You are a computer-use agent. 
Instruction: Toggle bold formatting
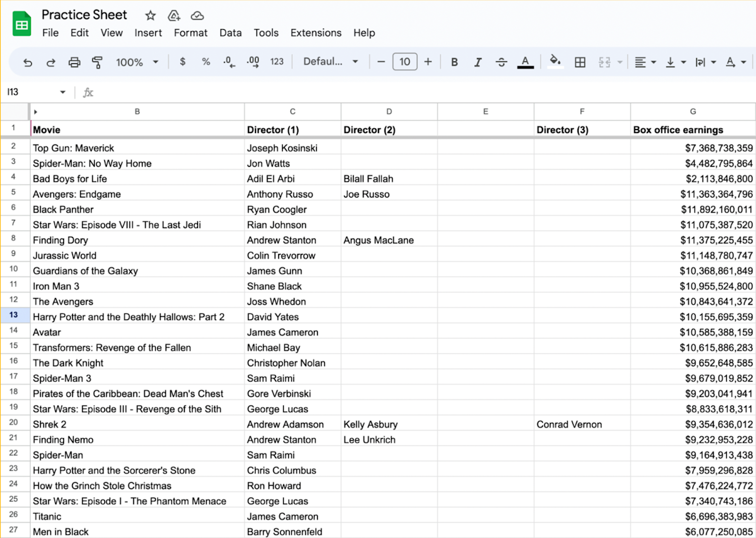coord(455,62)
